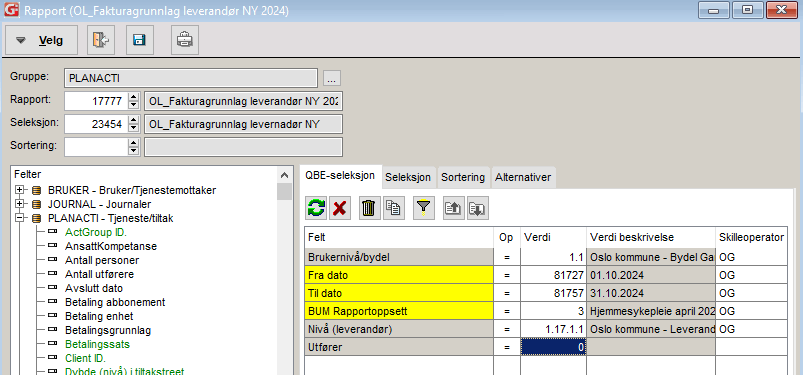The height and width of the screenshot is (375, 803).
Task: Click the move row up icon
Action: coord(454,208)
